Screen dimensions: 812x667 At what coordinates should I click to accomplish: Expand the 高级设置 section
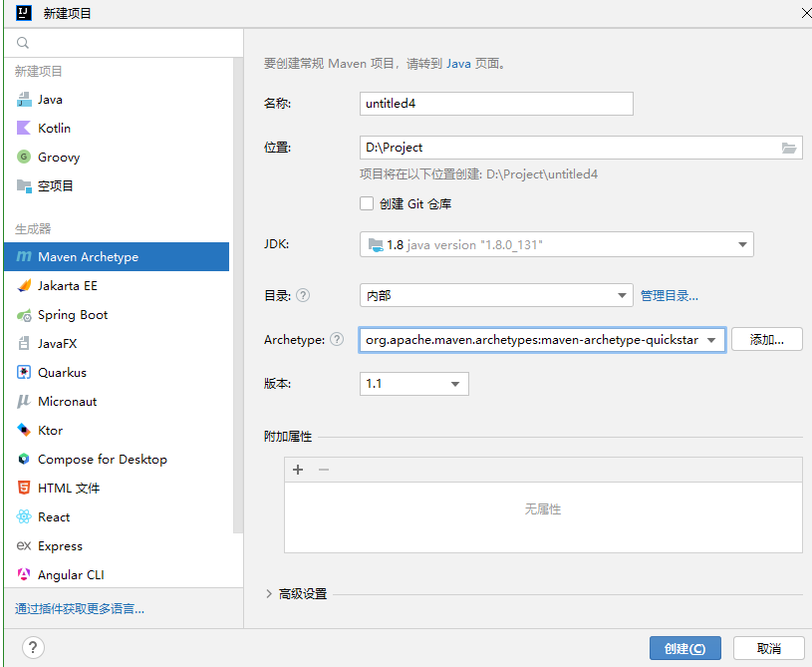[269, 594]
